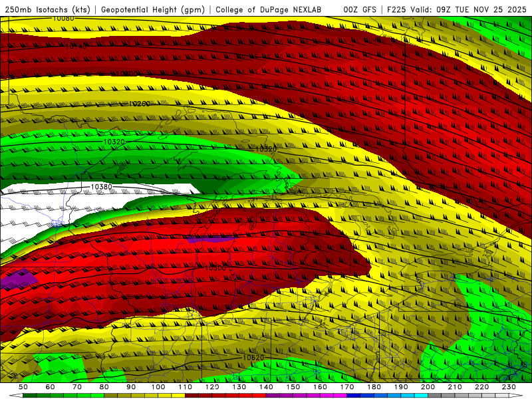Click the 180 value on the color scale
Screen dimensions: 532x399
[x=374, y=387]
